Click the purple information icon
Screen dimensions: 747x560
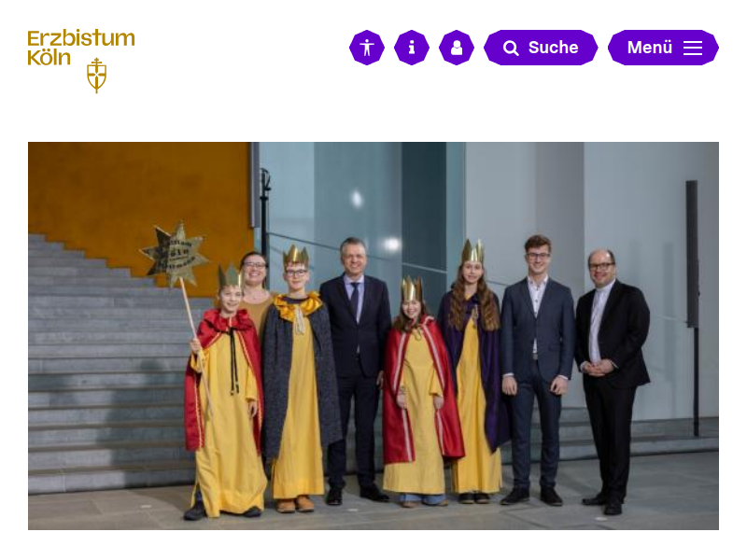412,48
